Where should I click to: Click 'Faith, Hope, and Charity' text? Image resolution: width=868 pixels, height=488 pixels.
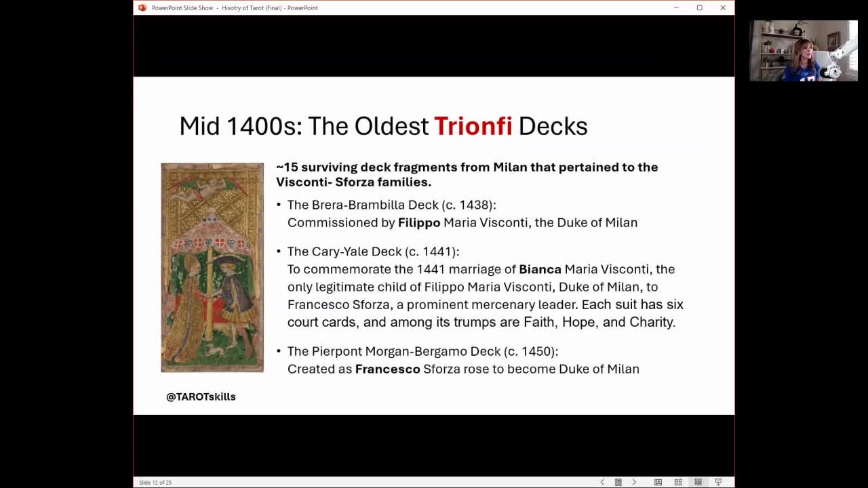click(599, 322)
